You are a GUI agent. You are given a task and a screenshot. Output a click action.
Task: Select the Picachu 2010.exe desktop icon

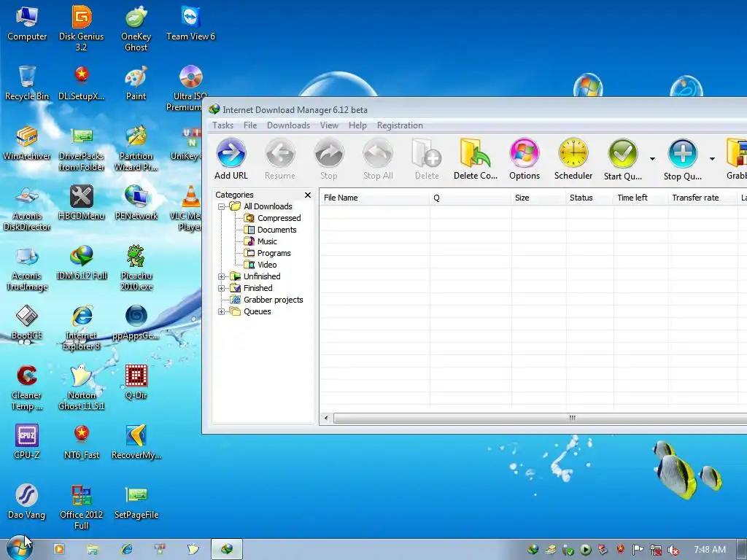[x=136, y=268]
